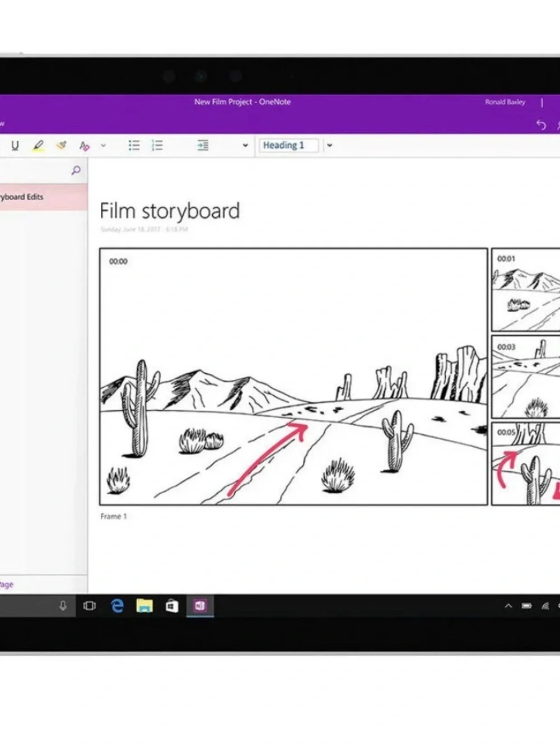Click the Frame 1 caption
This screenshot has width=560, height=747.
pyautogui.click(x=114, y=516)
